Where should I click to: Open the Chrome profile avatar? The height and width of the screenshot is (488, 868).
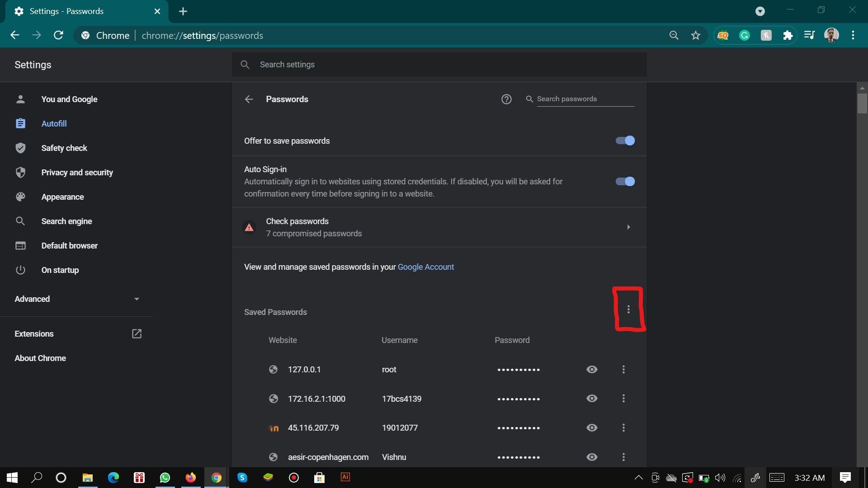click(831, 35)
